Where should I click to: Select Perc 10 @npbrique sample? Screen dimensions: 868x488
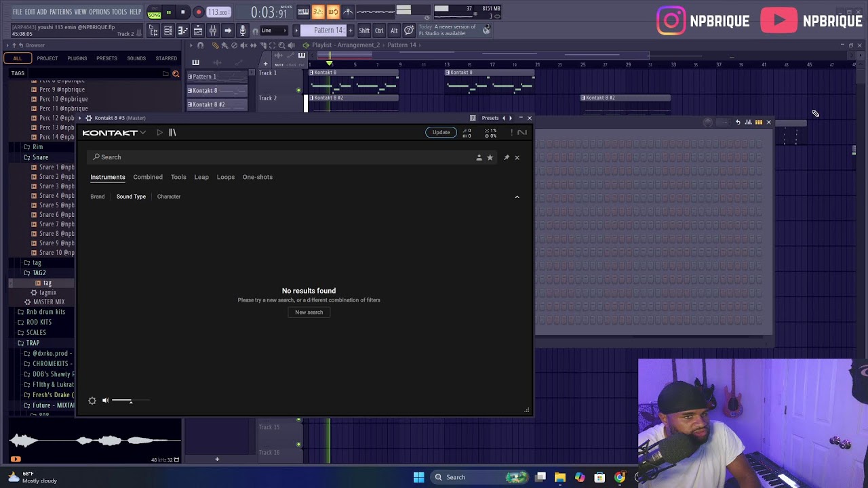click(x=63, y=99)
